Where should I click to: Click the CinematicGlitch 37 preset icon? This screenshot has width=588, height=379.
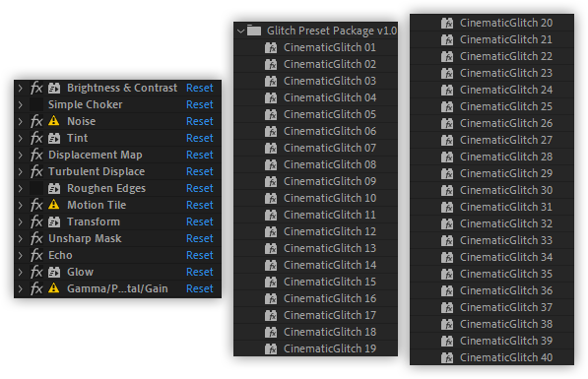(x=447, y=308)
